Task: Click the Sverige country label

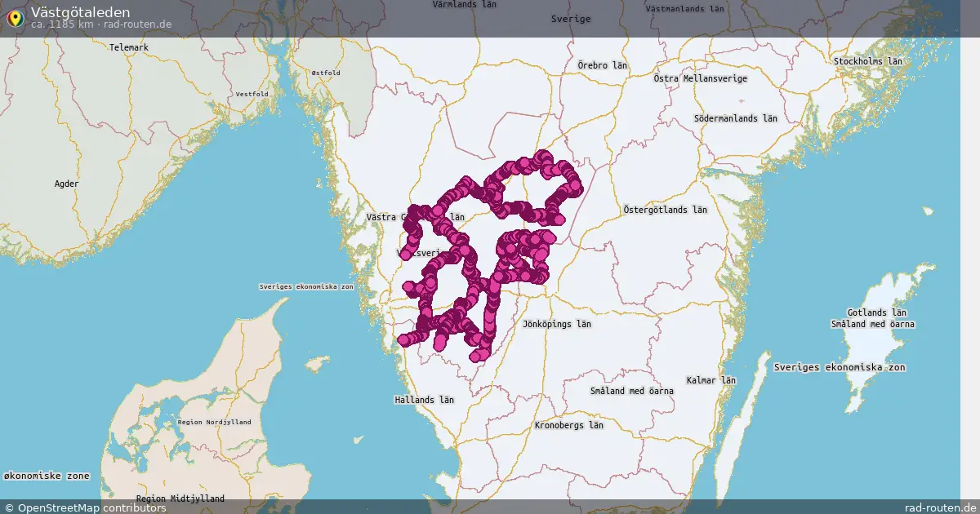Action: pos(571,18)
